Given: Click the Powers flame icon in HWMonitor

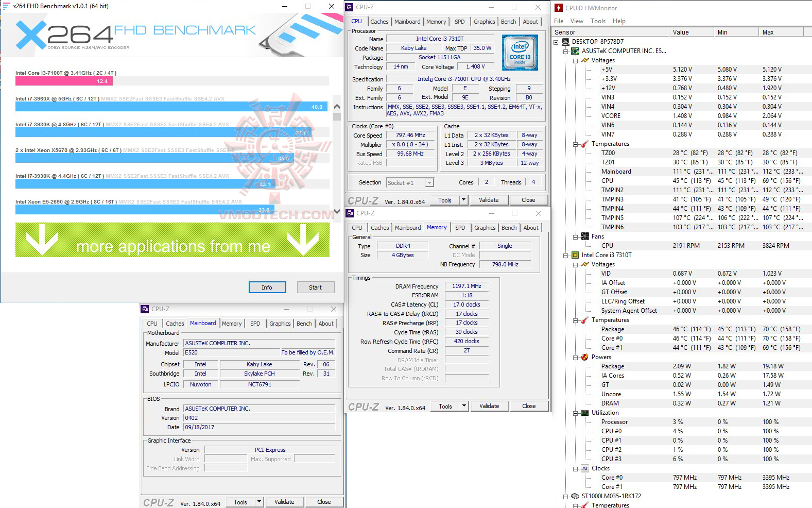Looking at the screenshot, I should click(585, 357).
